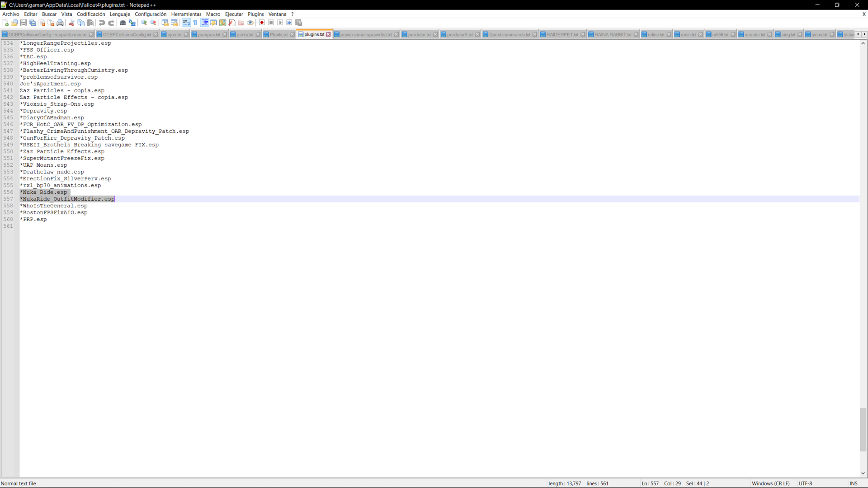This screenshot has width=868, height=488.
Task: Click the Zoom In toolbar icon
Action: pyautogui.click(x=144, y=23)
